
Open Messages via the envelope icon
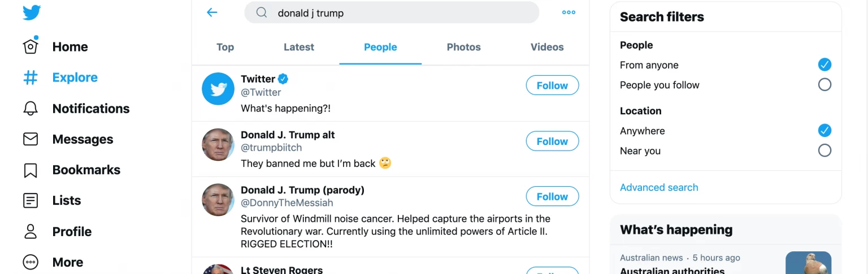tap(31, 139)
